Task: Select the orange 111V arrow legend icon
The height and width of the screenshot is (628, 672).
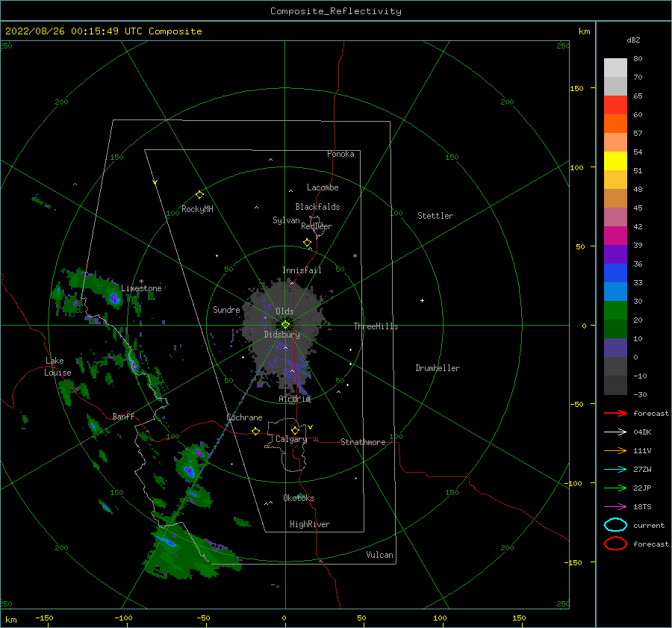Action: (x=615, y=450)
